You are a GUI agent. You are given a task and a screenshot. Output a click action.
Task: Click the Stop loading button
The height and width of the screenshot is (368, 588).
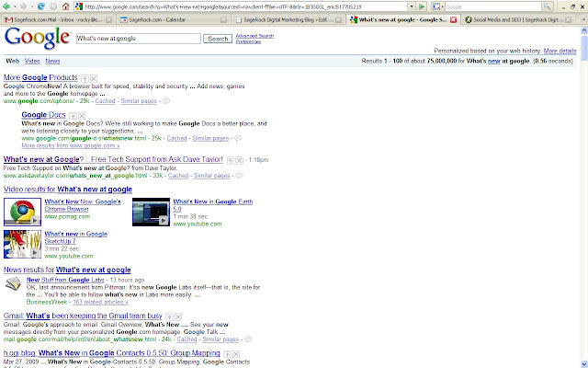(x=53, y=6)
